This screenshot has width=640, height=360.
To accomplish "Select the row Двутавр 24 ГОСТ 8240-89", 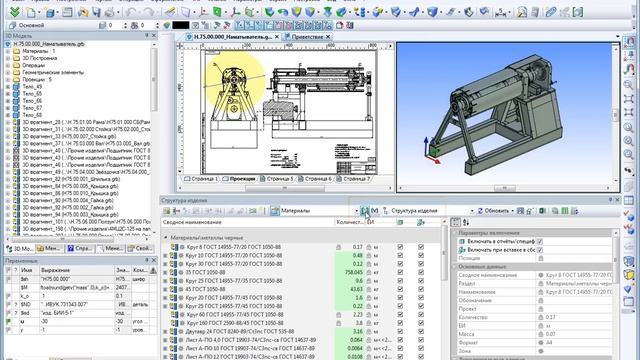I will [240, 331].
